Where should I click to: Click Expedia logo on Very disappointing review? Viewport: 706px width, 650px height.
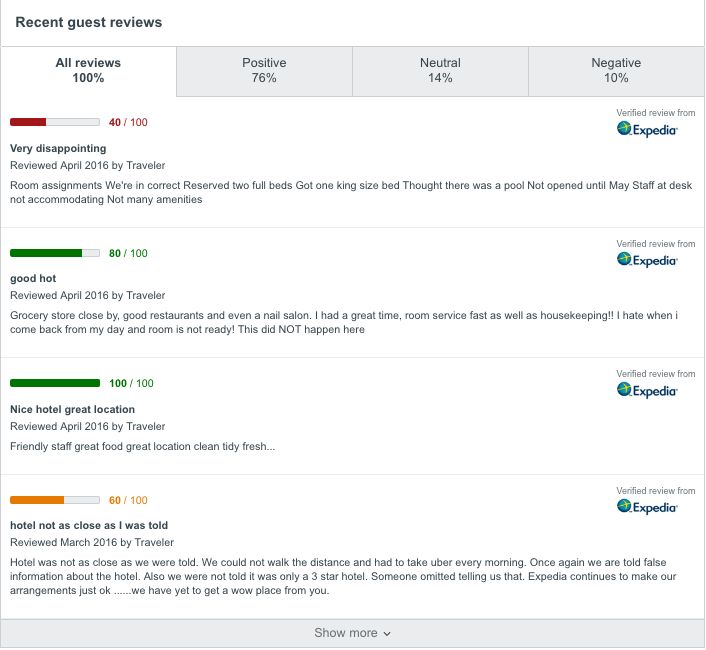pos(647,129)
